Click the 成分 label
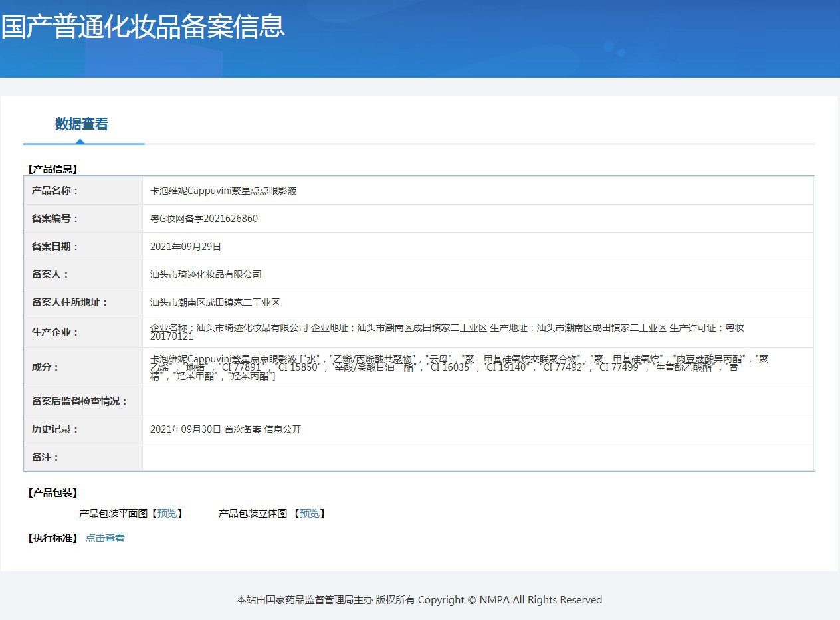This screenshot has height=620, width=840. (46, 367)
